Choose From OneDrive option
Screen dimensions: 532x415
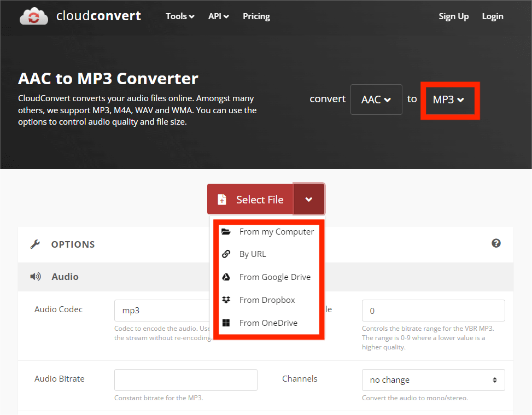268,323
